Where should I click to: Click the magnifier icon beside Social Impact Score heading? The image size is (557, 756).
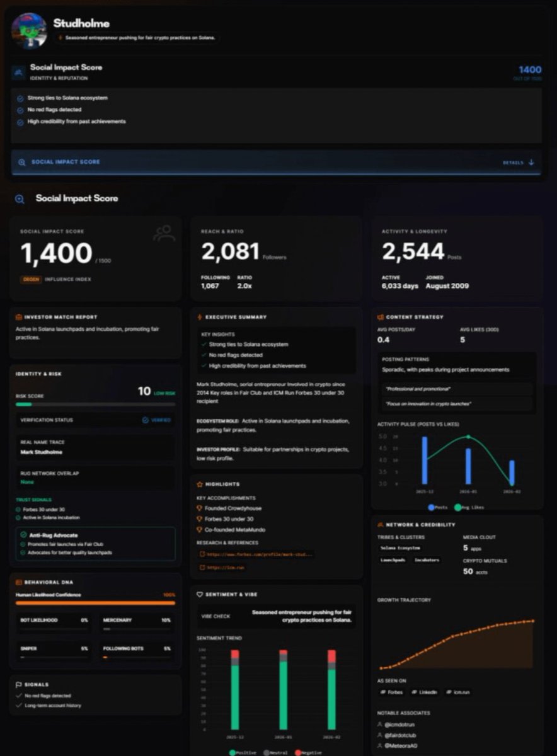[20, 198]
